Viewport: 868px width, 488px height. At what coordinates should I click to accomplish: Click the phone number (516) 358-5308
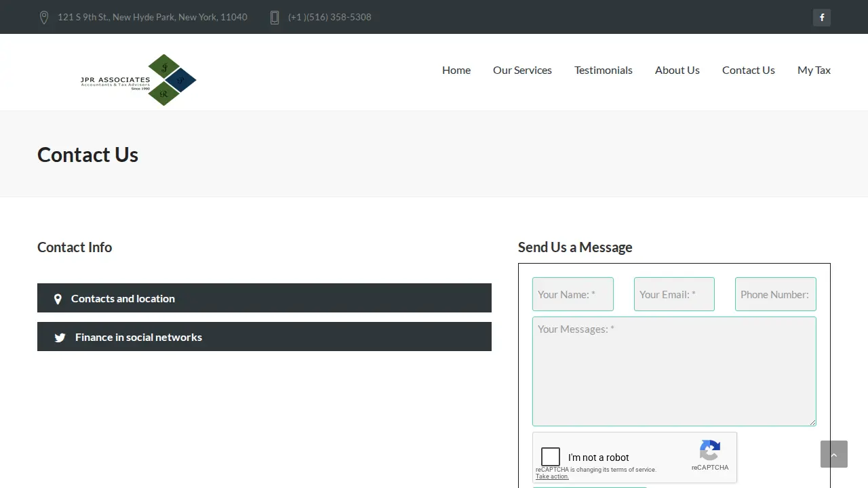point(330,17)
